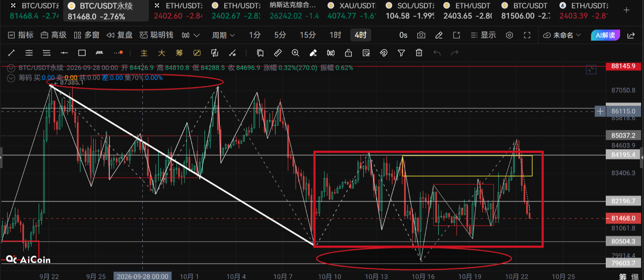Collapse the BTC/USDT永续 legend row
Viewport: 644px width, 280px height.
coord(11,68)
